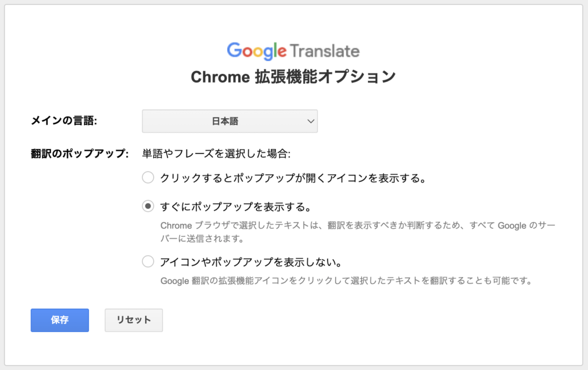This screenshot has height=370, width=588.
Task: Select the アイコンやポップアップを表示しない radio button
Action: (x=148, y=262)
